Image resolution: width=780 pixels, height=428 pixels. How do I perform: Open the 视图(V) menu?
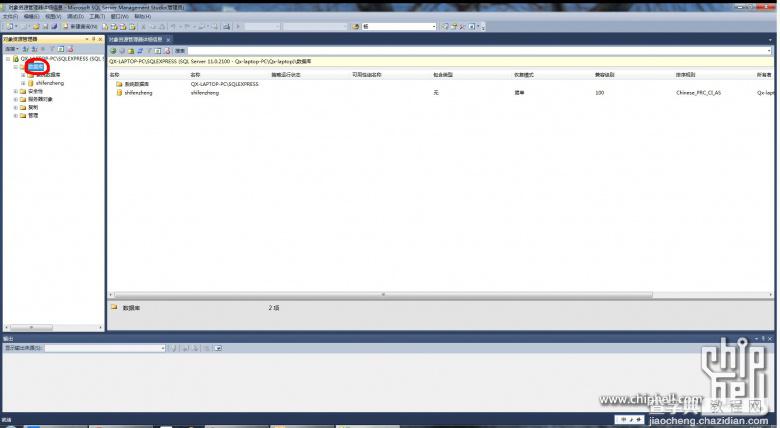tap(53, 16)
